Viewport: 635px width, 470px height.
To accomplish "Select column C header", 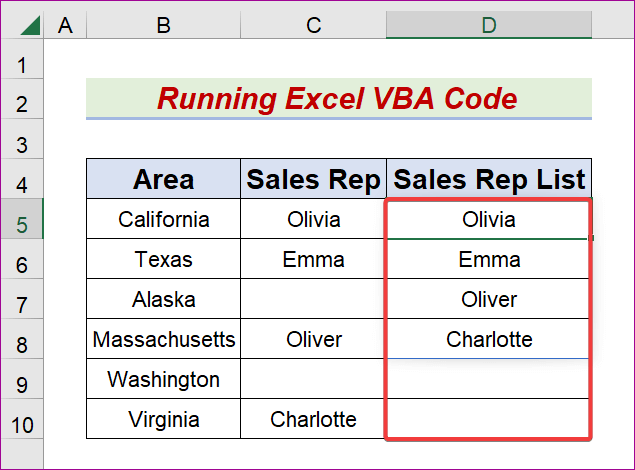I will click(313, 25).
